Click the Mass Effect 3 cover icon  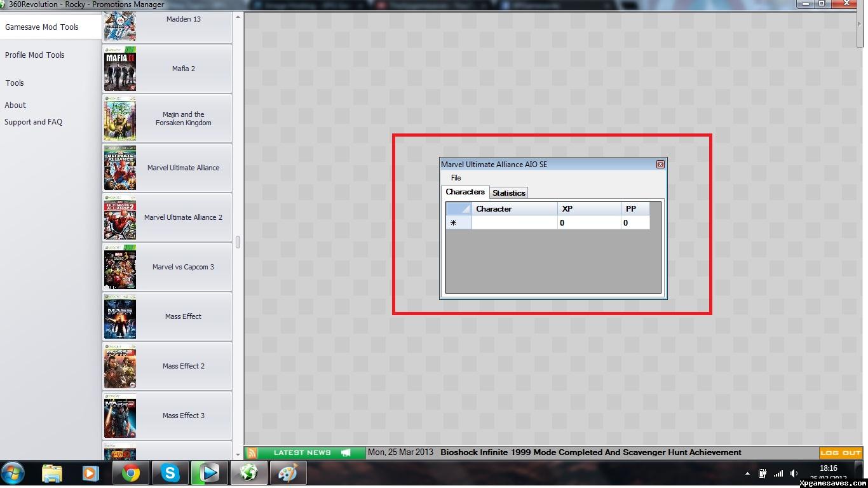[x=120, y=416]
